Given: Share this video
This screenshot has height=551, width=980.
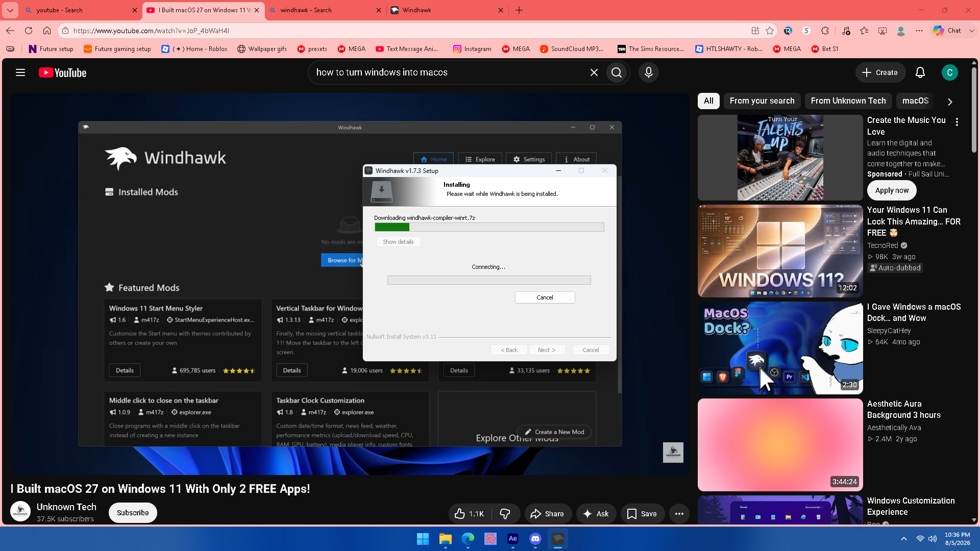Looking at the screenshot, I should pyautogui.click(x=547, y=514).
